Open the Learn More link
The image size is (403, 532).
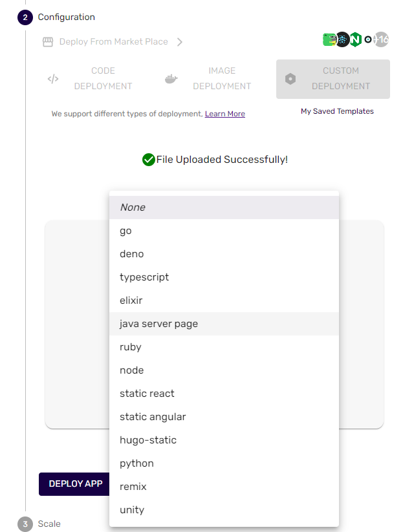tap(224, 114)
